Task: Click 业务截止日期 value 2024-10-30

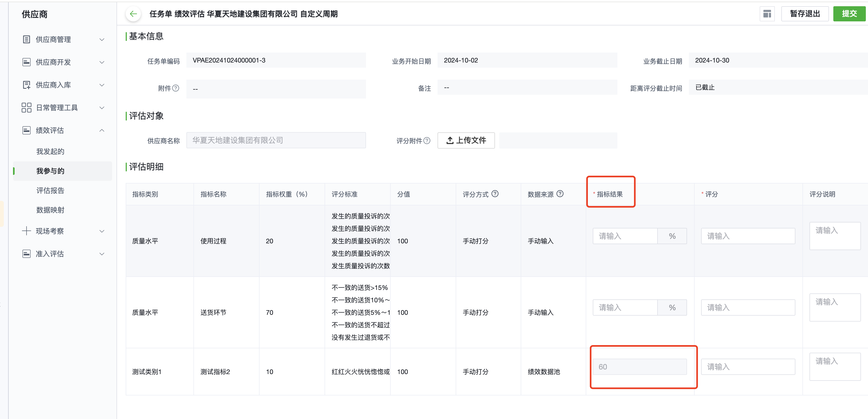Action: tap(712, 60)
